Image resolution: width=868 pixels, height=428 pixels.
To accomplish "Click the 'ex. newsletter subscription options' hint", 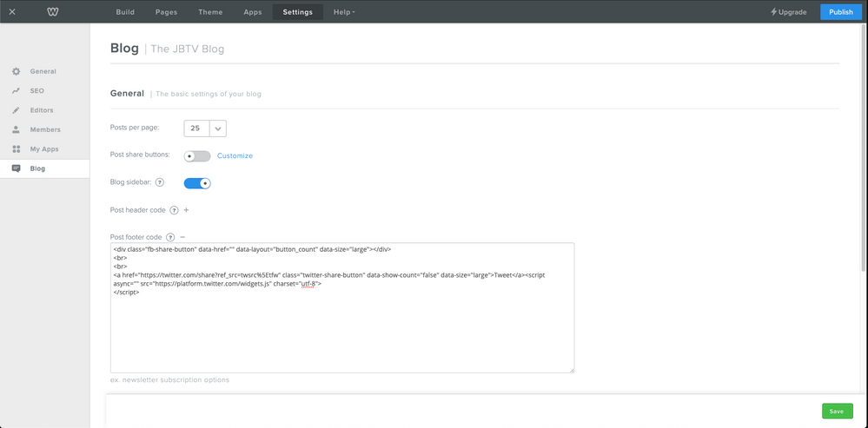I will (x=170, y=380).
